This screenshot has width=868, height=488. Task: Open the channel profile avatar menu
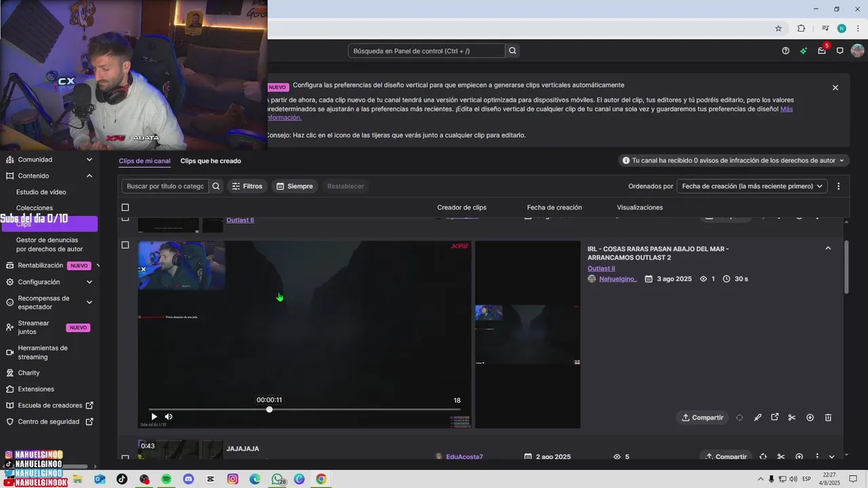(857, 51)
